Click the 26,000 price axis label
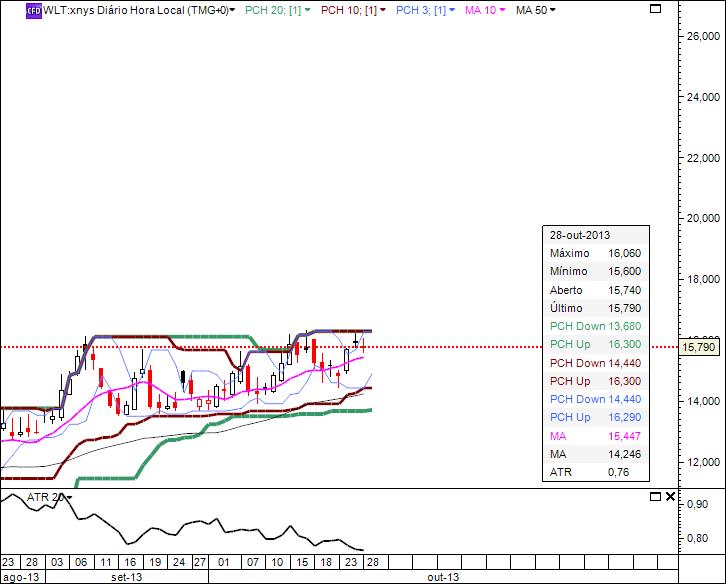This screenshot has height=584, width=726. pos(703,36)
